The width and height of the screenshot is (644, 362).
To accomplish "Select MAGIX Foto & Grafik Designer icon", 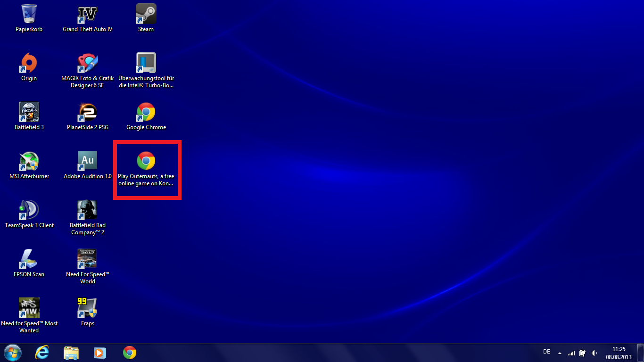I will 87,71.
